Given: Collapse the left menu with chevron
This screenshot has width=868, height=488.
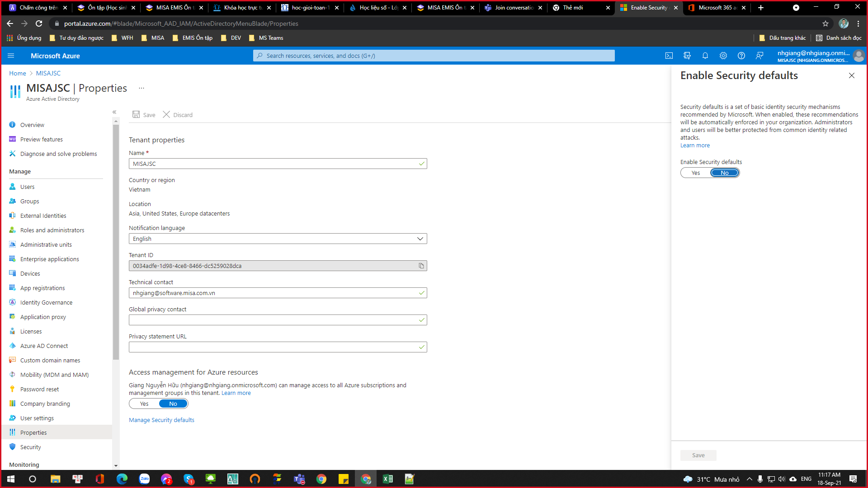Looking at the screenshot, I should pyautogui.click(x=114, y=112).
